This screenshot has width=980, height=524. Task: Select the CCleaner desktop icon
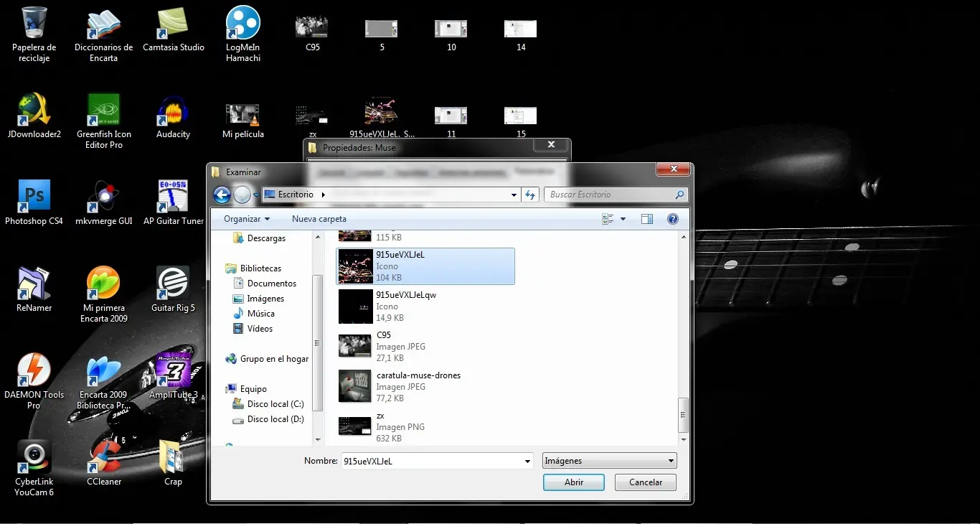pos(103,463)
